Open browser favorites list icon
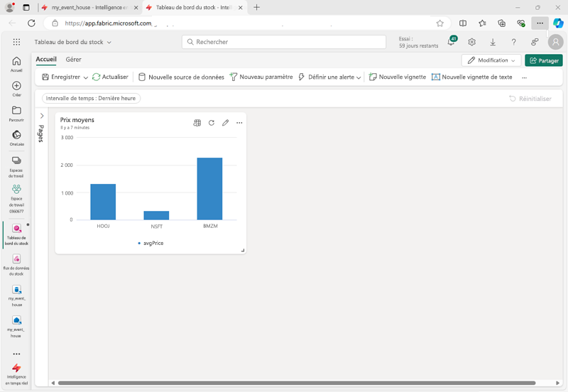Image resolution: width=568 pixels, height=392 pixels. (482, 23)
